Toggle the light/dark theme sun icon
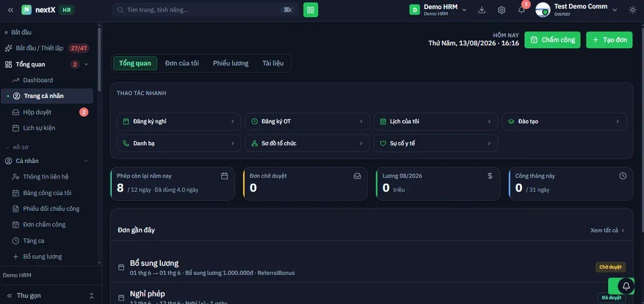 coord(632,10)
